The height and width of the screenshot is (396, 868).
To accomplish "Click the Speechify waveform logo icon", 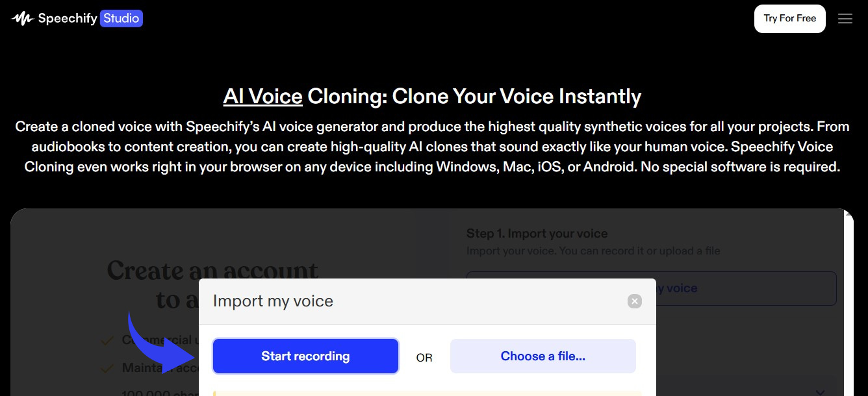I will click(23, 18).
